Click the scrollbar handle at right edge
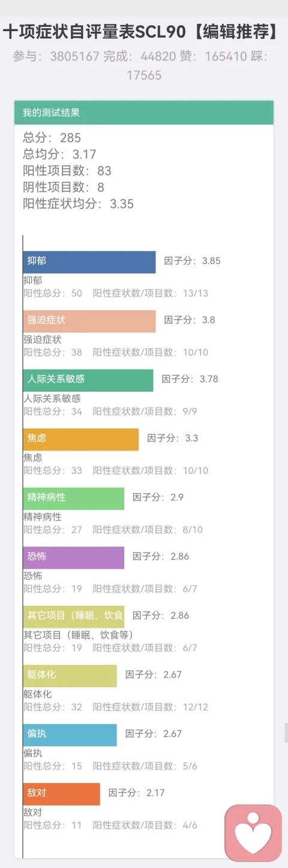This screenshot has height=868, width=288. pos(286,733)
